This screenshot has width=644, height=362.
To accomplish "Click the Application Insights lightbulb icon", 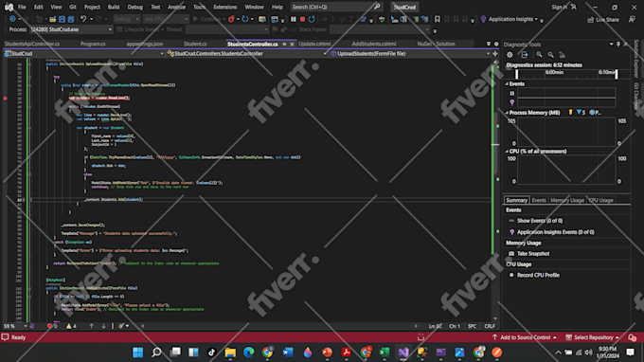I will 483,19.
